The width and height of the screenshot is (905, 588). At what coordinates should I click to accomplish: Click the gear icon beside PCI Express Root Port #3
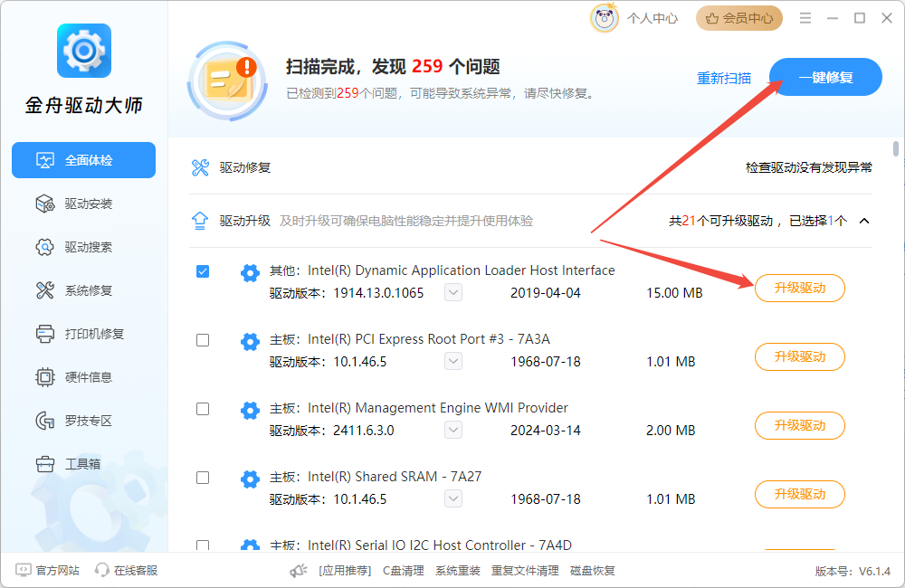[250, 342]
